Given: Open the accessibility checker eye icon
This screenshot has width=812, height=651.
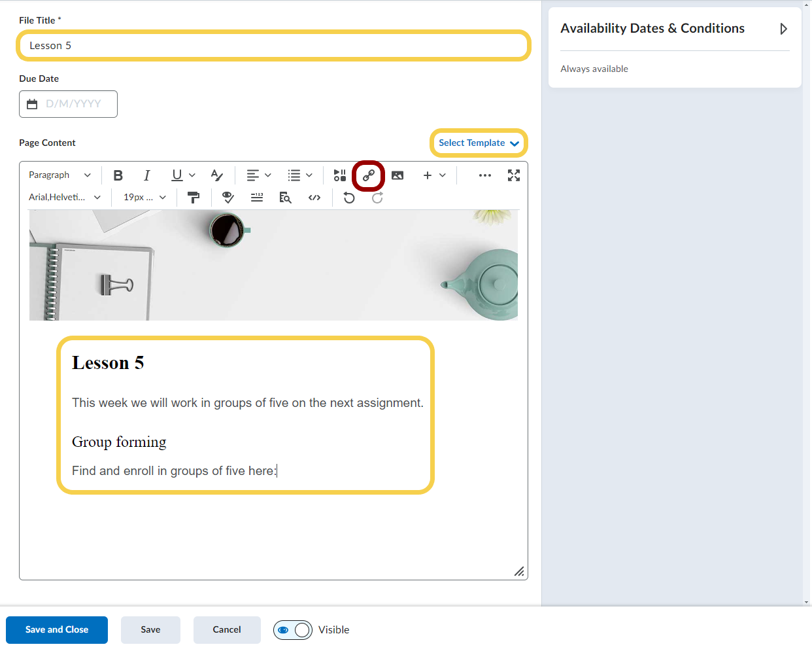Looking at the screenshot, I should point(228,198).
